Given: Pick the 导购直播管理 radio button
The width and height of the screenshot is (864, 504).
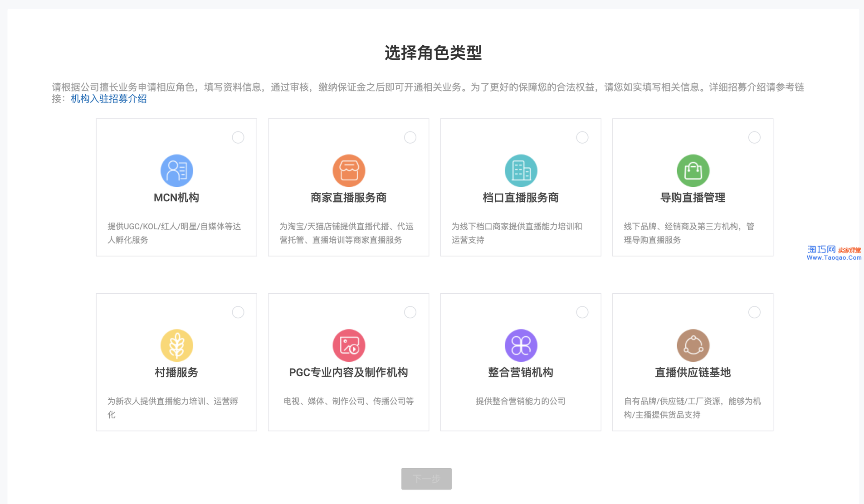Looking at the screenshot, I should tap(754, 137).
